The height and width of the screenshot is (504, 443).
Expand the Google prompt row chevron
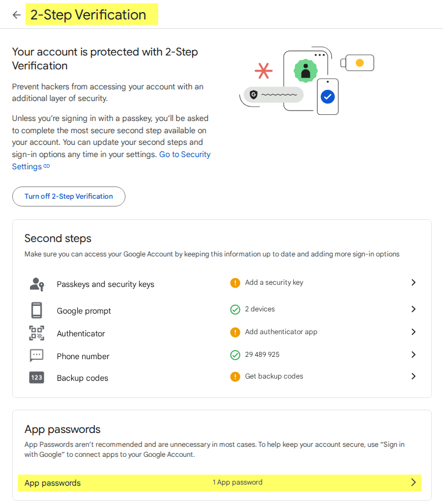[x=413, y=309]
